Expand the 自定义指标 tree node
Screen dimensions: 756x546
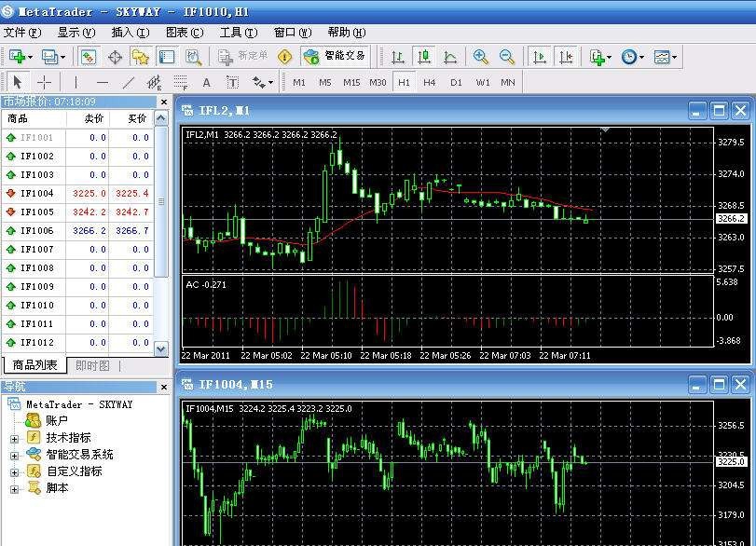click(x=14, y=471)
